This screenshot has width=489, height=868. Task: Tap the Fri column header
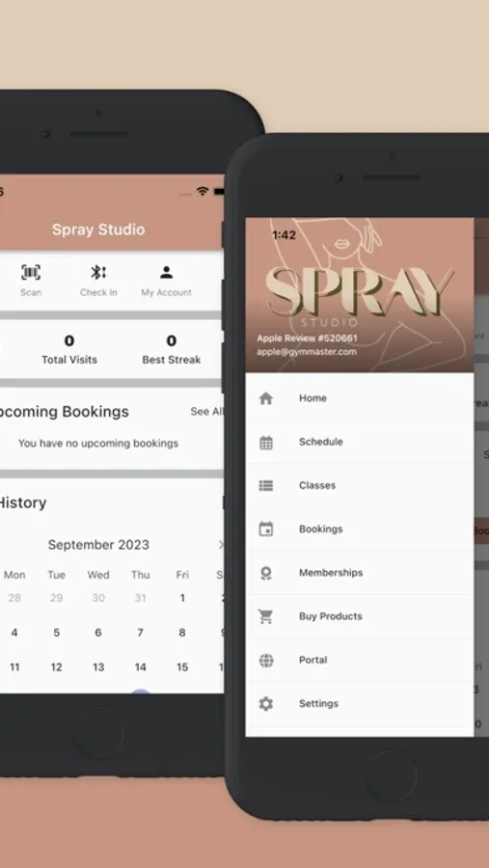coord(182,575)
